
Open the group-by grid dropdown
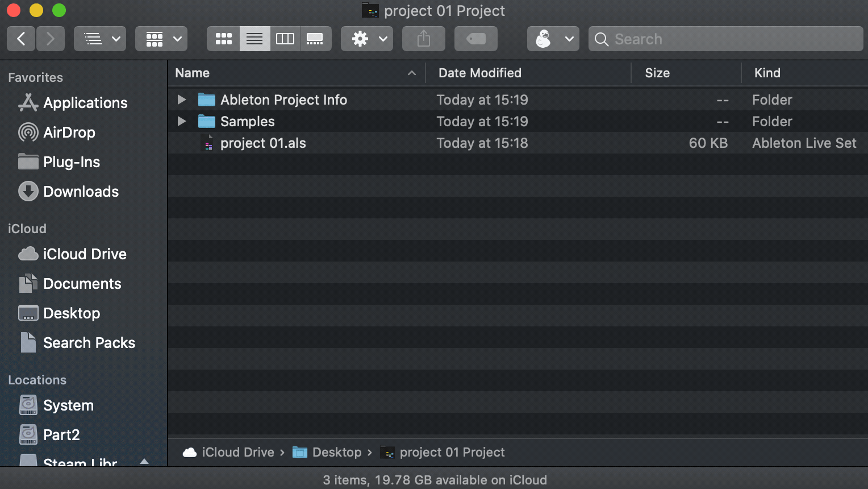tap(161, 39)
